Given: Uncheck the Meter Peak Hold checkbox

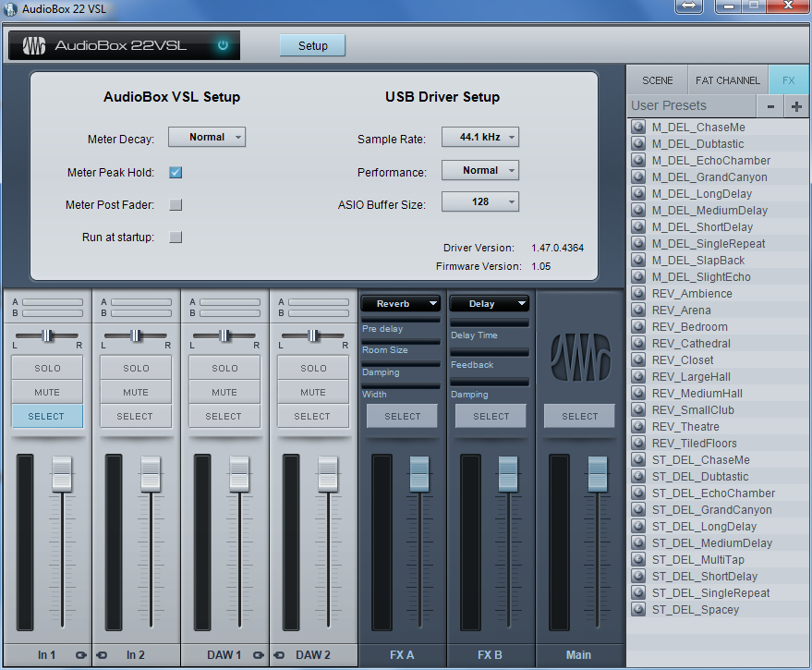Looking at the screenshot, I should [x=176, y=172].
